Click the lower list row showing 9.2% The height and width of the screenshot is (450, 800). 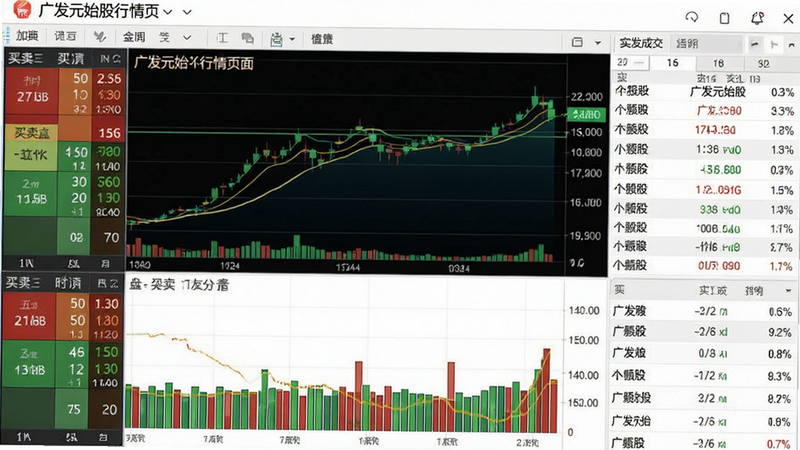pos(704,332)
